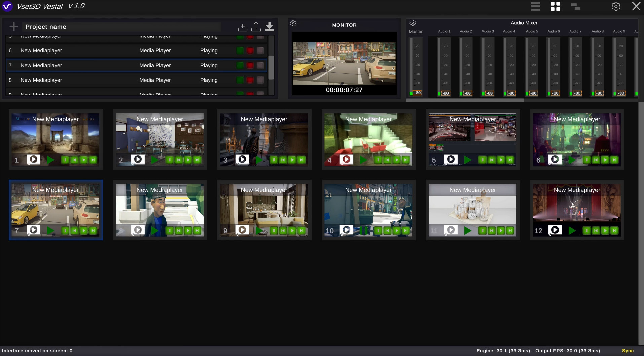The width and height of the screenshot is (644, 356).
Task: Pause mediaplayer card 7
Action: pos(65,230)
